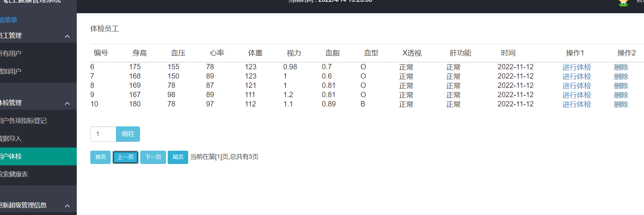Click the 上一页 previous page button
Image resolution: width=644 pixels, height=215 pixels.
point(125,157)
